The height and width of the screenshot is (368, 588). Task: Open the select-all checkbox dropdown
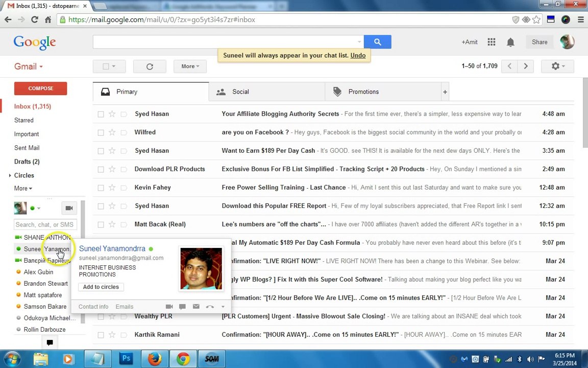(109, 66)
